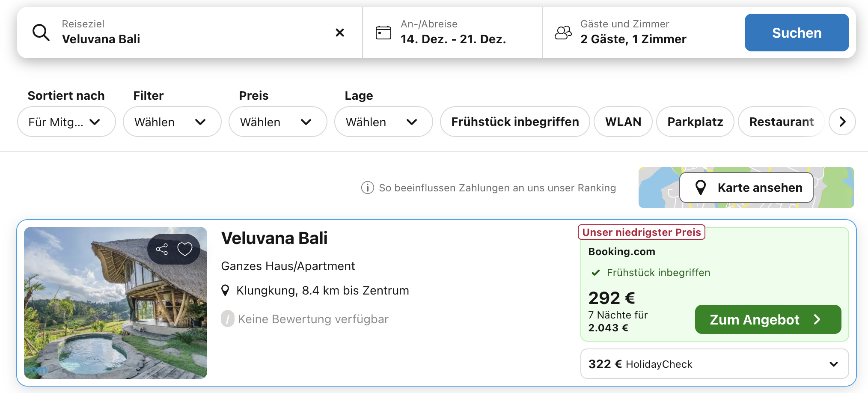Click the magnifying glass search icon
This screenshot has height=393, width=868.
click(41, 32)
